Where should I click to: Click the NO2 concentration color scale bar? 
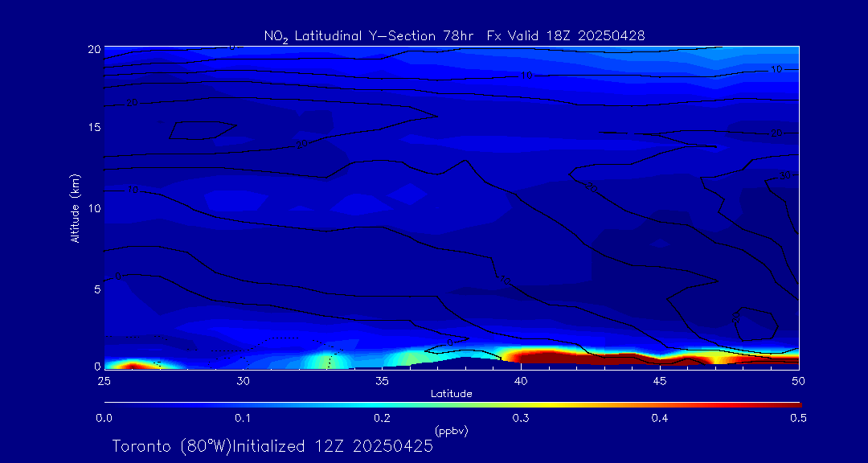coord(452,405)
